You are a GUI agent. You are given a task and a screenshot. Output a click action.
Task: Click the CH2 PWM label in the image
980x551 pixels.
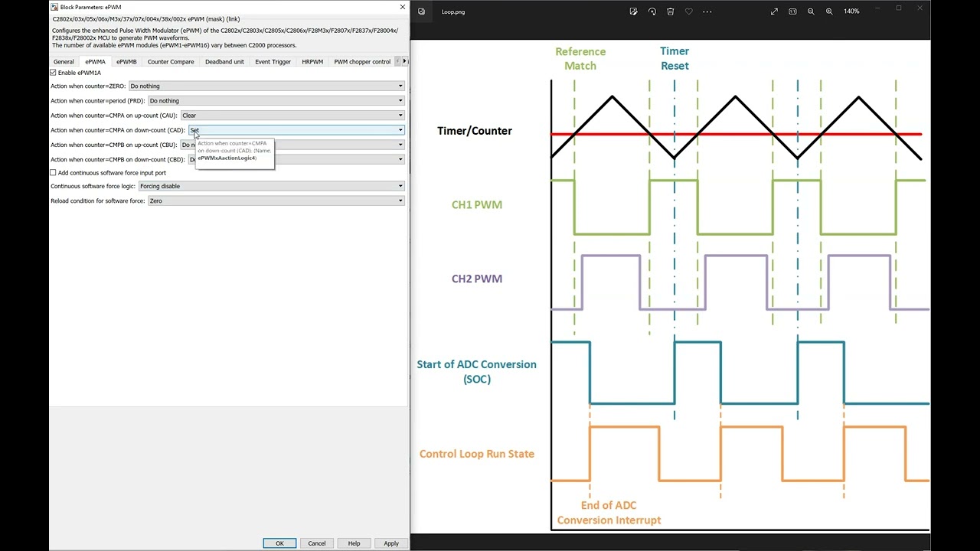click(x=477, y=279)
